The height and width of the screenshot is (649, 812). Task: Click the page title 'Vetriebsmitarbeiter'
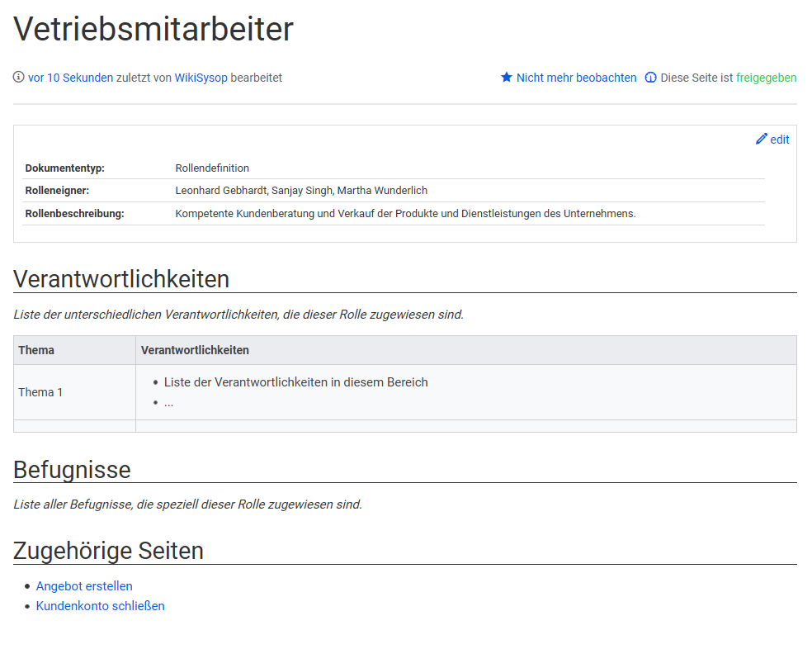153,30
